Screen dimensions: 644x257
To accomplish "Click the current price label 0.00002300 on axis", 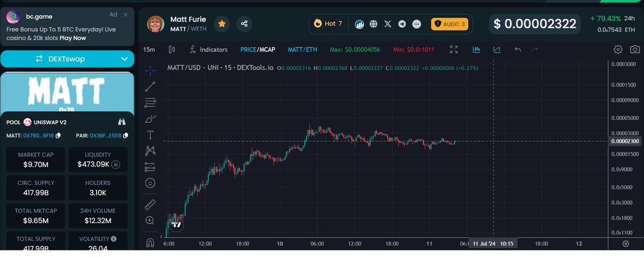I will (625, 141).
